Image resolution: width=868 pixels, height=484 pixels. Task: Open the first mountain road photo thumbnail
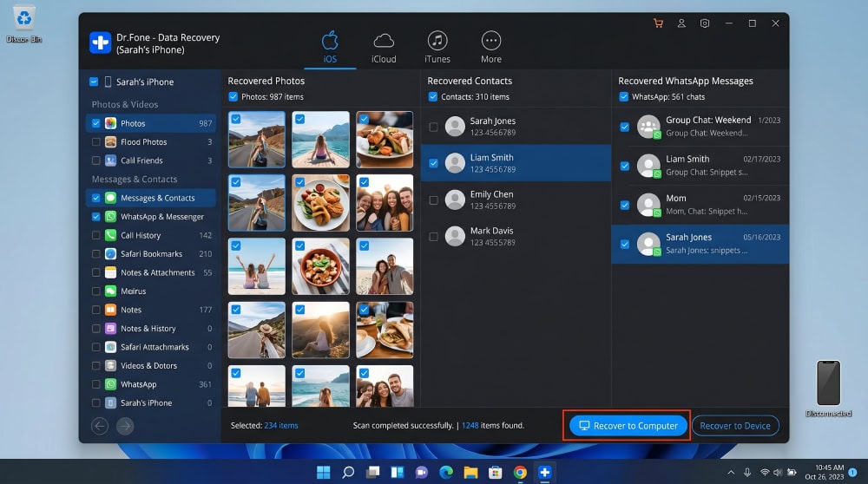257,140
